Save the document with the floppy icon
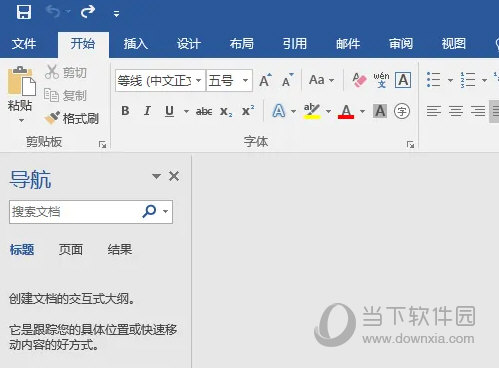499x368 pixels. coord(24,13)
